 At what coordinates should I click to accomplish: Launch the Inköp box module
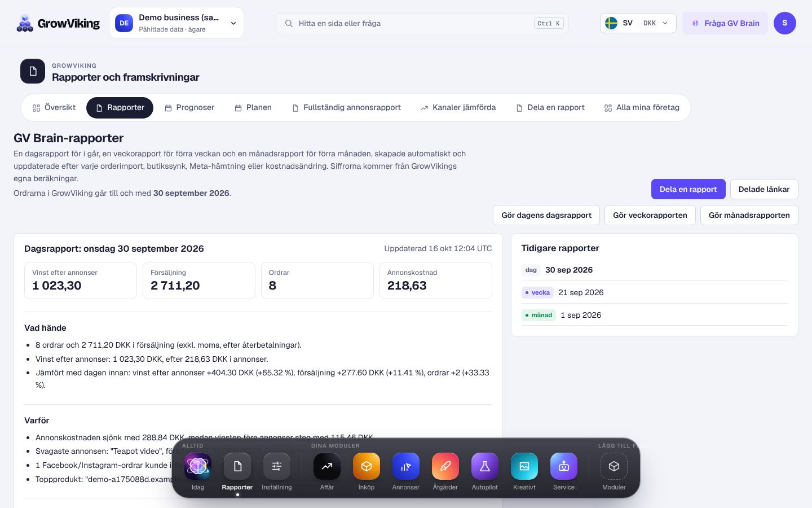point(367,467)
